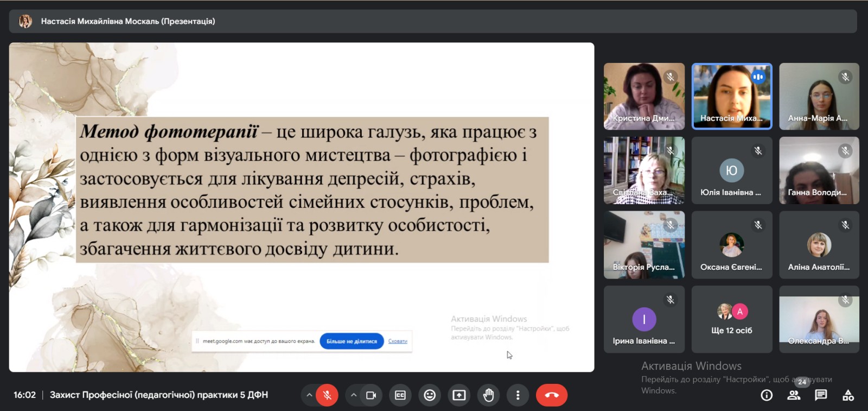Select Ганна Володи... video tile
The width and height of the screenshot is (868, 411).
[x=819, y=170]
